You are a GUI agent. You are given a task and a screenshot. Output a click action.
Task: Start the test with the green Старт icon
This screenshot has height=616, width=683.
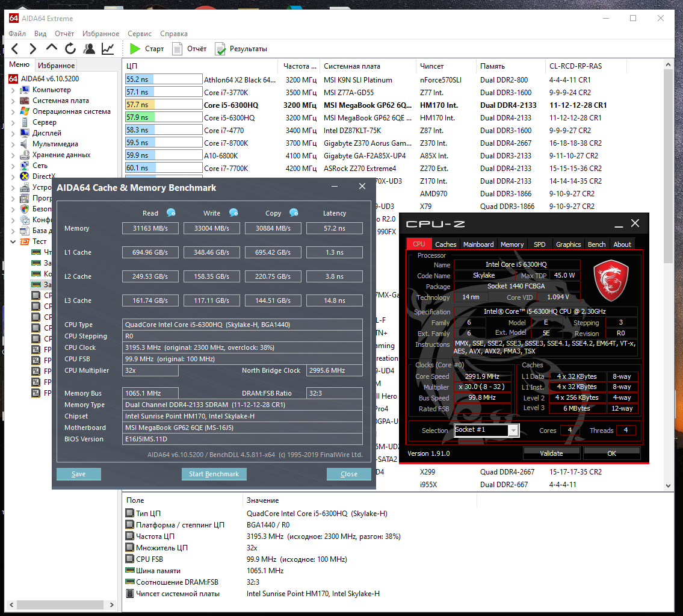(135, 49)
